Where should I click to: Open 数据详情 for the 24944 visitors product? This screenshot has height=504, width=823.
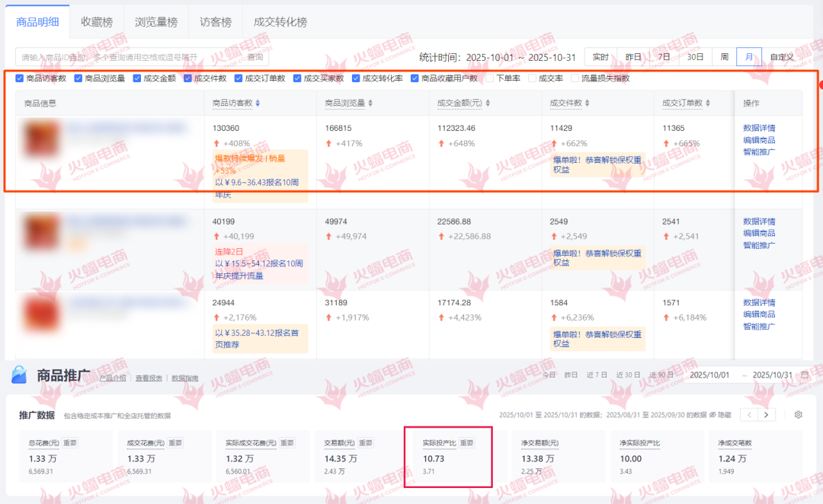tap(759, 302)
